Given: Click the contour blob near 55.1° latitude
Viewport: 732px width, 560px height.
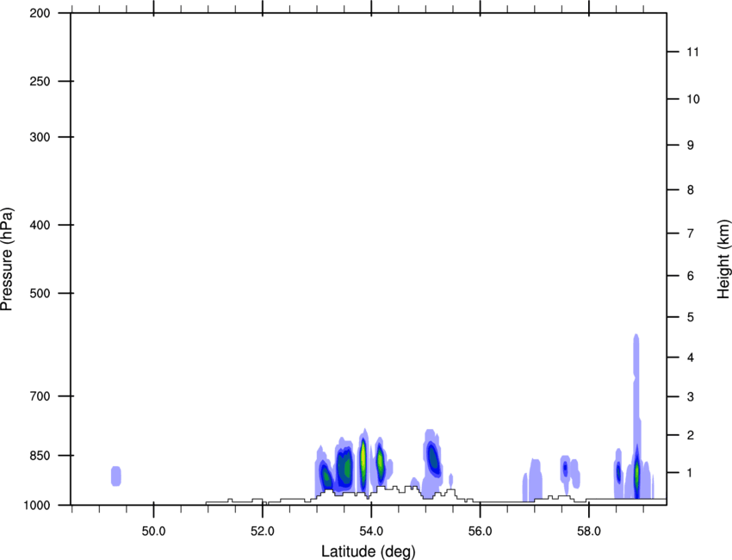Looking at the screenshot, I should coord(433,459).
